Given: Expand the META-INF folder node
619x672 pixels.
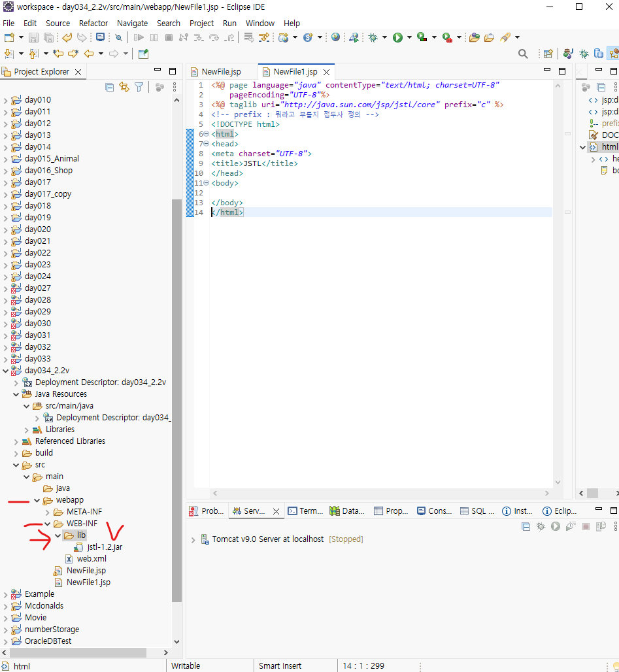Looking at the screenshot, I should pos(48,512).
